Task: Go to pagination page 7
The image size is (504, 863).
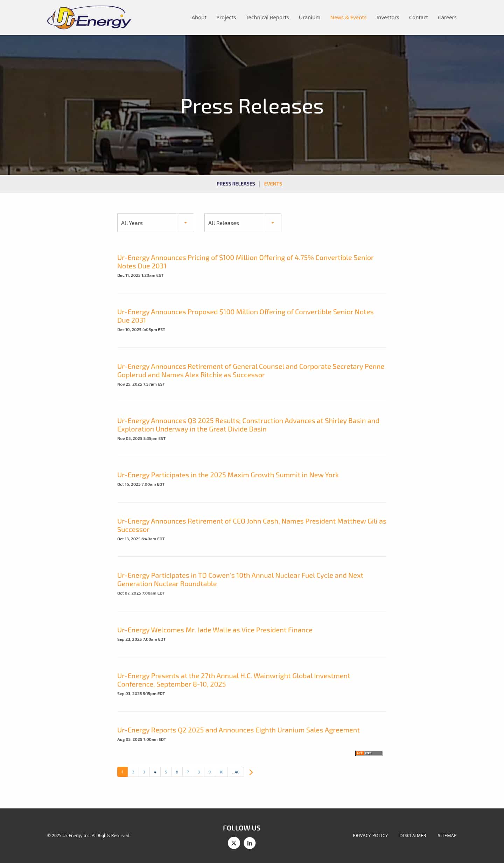Action: click(x=188, y=772)
